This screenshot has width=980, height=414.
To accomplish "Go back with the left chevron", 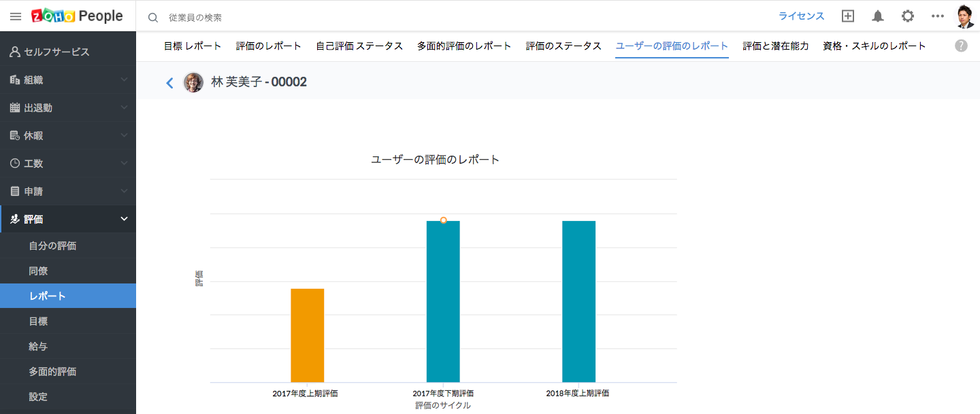I will point(170,83).
